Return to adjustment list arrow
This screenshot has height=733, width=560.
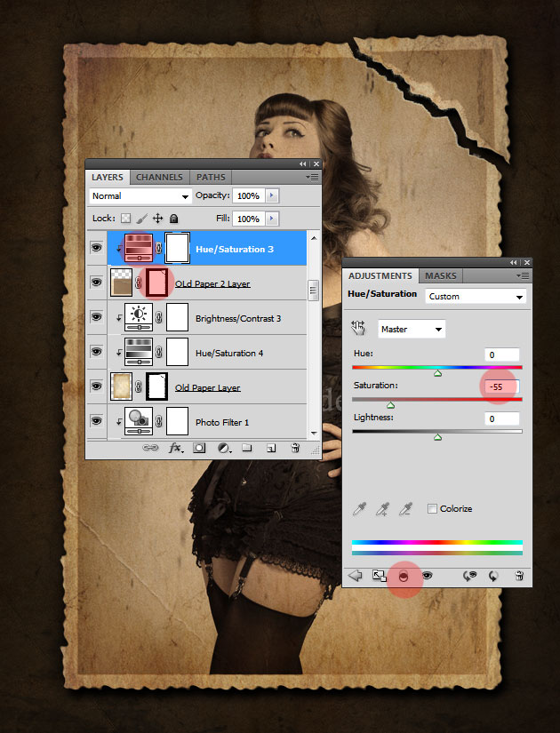click(355, 576)
